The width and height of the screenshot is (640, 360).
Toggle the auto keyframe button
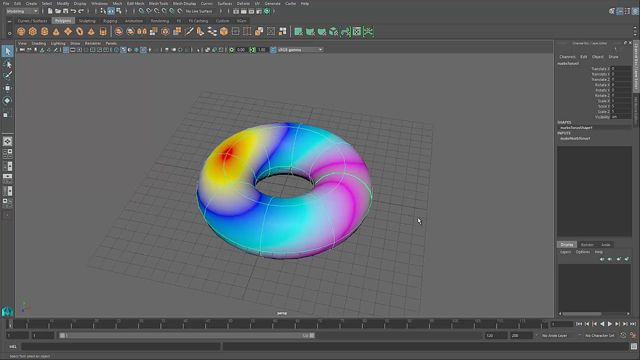point(623,336)
